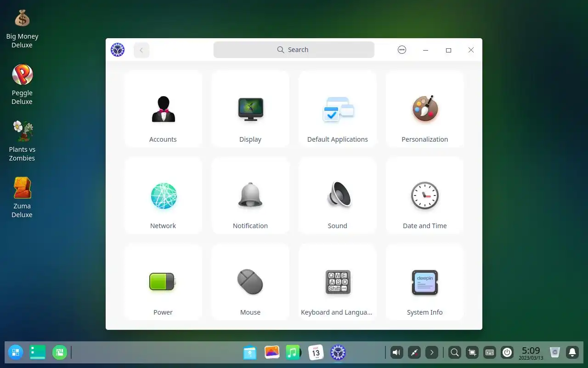Click the Control Center logo in title bar
The height and width of the screenshot is (368, 588).
click(118, 50)
